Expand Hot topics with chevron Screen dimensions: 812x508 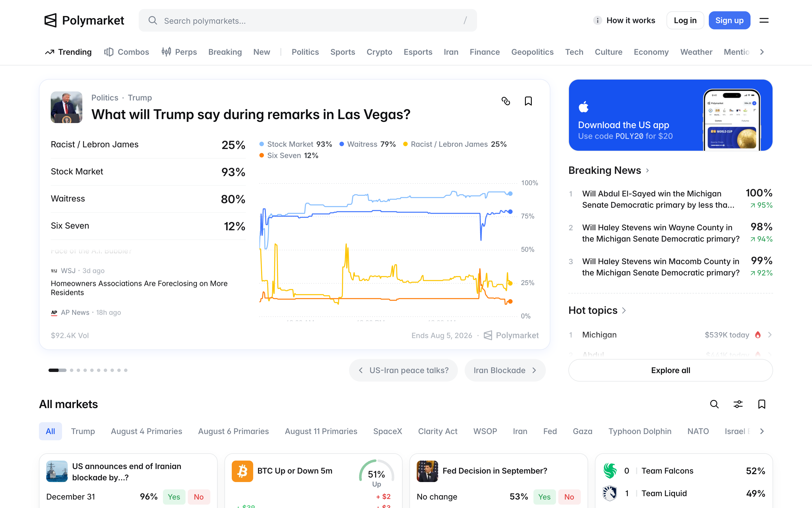624,310
